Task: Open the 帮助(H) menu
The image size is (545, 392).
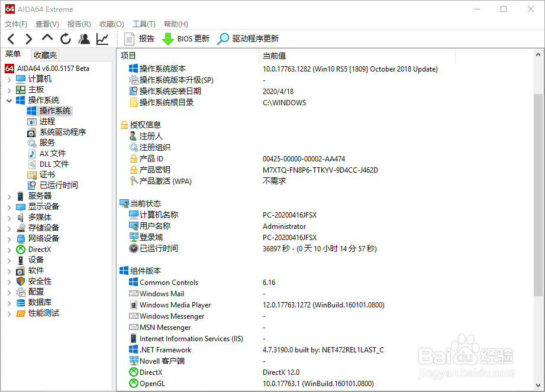Action: 176,24
